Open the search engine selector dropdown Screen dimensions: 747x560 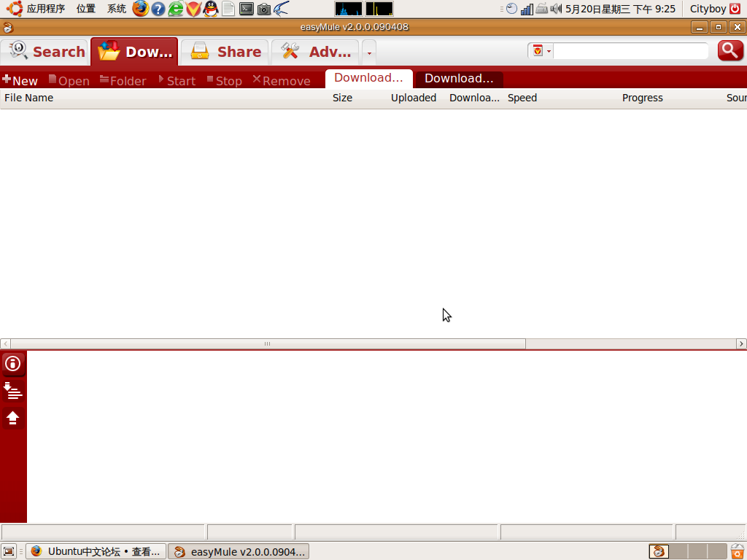click(x=541, y=50)
